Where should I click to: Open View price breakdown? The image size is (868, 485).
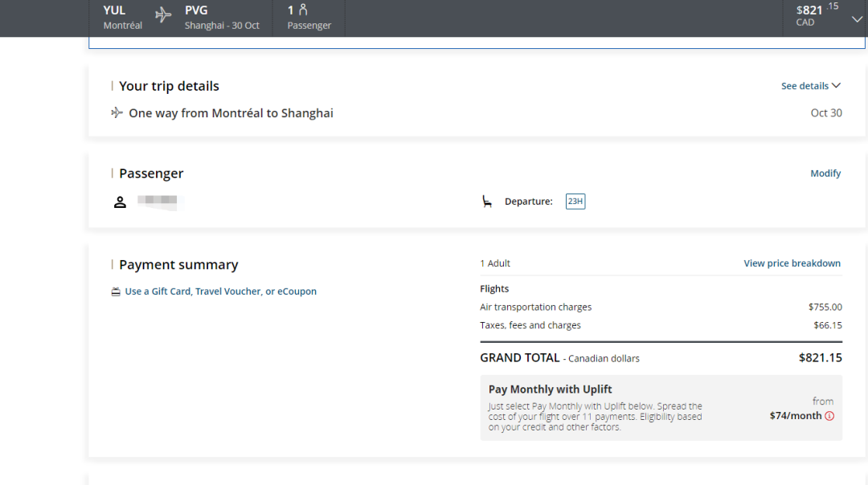click(x=792, y=263)
